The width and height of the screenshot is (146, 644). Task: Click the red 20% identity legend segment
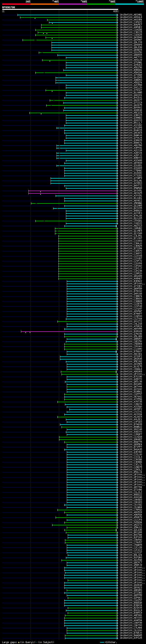[x=16, y=4]
